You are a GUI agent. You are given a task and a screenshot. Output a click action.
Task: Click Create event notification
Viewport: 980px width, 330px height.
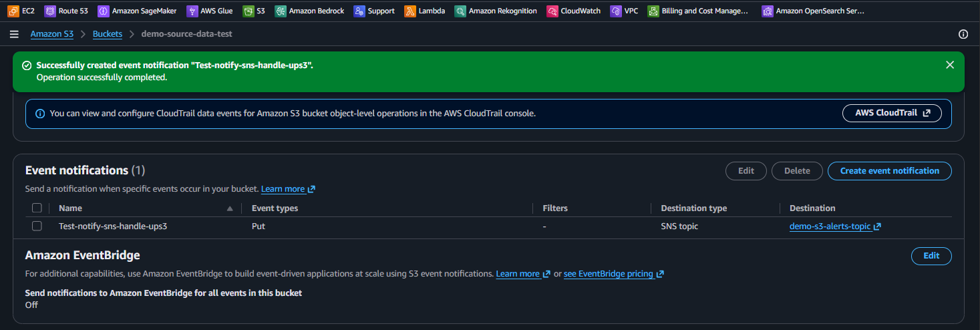[889, 171]
